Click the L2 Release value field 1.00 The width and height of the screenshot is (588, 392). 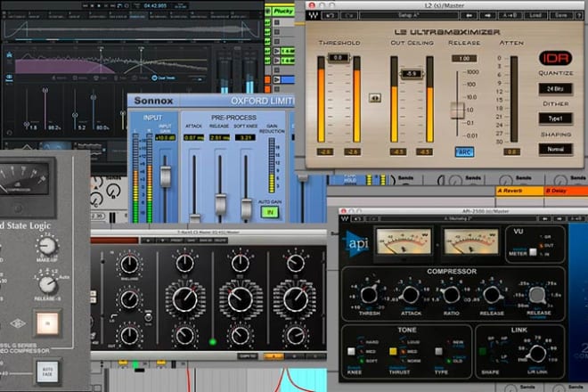point(464,58)
